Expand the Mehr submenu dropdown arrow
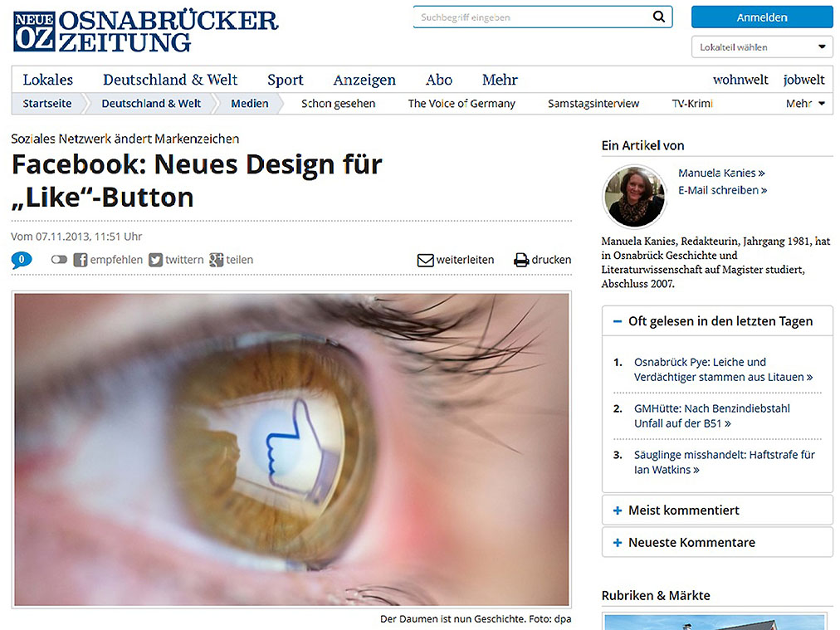Image resolution: width=840 pixels, height=630 pixels. point(821,104)
